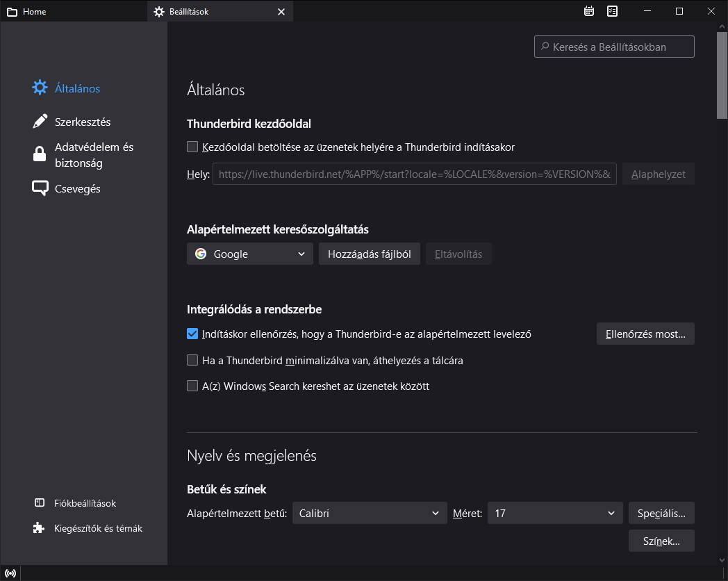
Task: Maximize the Thunderbird window
Action: [x=679, y=11]
